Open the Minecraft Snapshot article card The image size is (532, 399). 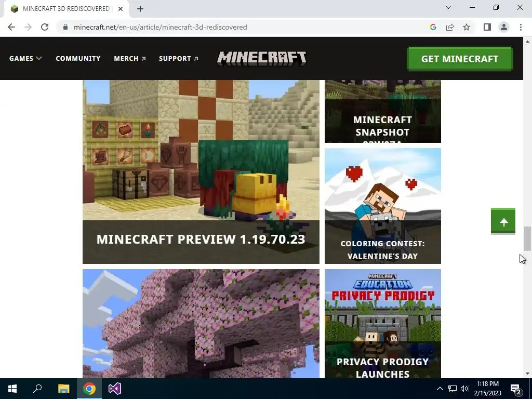click(383, 111)
